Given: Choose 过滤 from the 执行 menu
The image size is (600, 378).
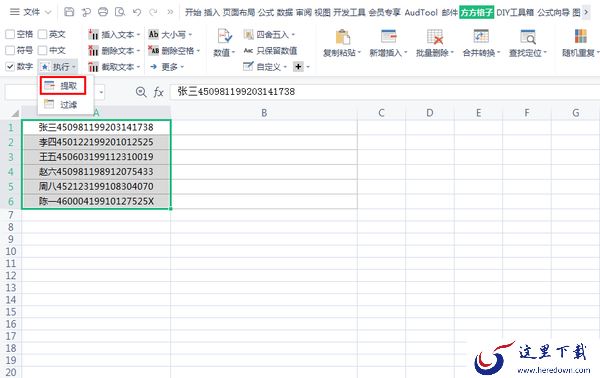Looking at the screenshot, I should point(62,104).
